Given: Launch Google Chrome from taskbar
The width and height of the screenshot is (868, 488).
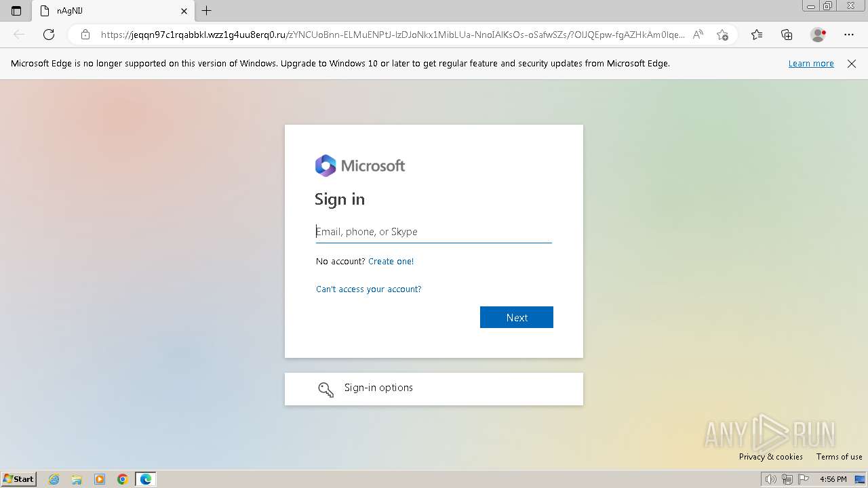Looking at the screenshot, I should click(122, 479).
